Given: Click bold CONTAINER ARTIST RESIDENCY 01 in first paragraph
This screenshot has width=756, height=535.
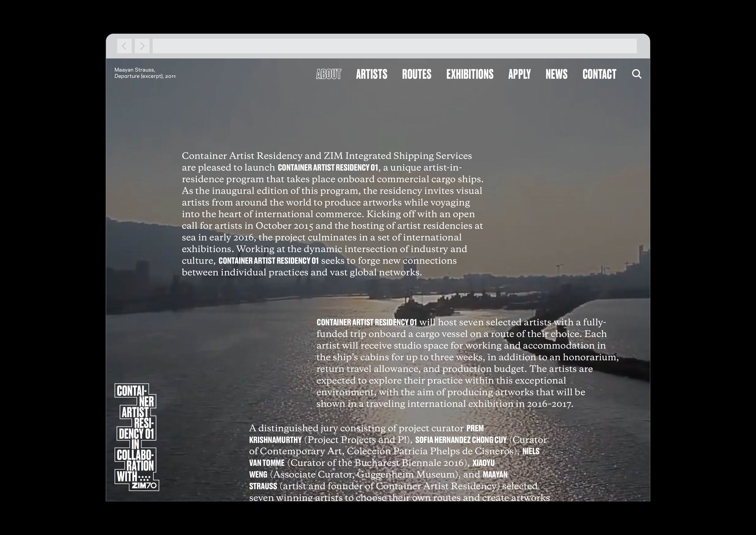Looking at the screenshot, I should tap(328, 168).
